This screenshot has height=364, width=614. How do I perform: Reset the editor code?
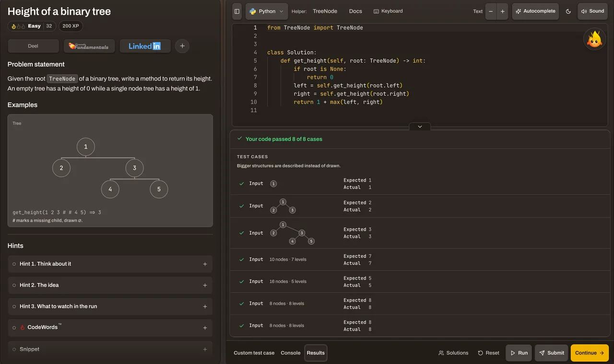[x=488, y=353]
